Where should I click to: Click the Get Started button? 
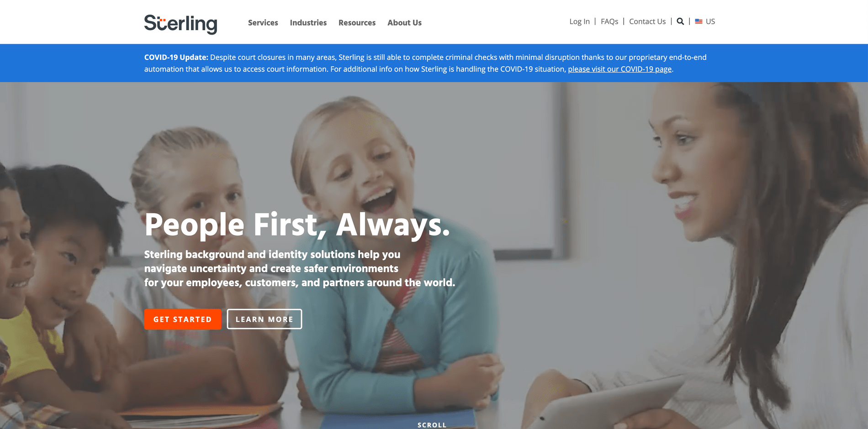click(183, 319)
